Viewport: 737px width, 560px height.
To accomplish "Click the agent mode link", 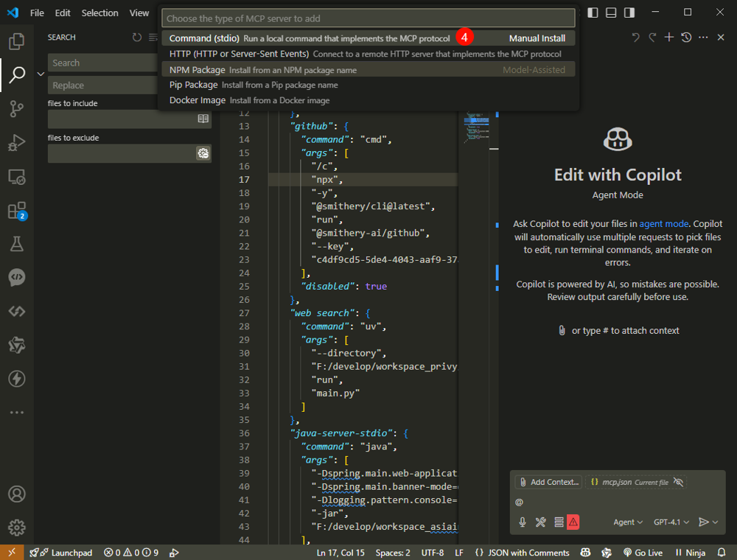I will pyautogui.click(x=663, y=223).
